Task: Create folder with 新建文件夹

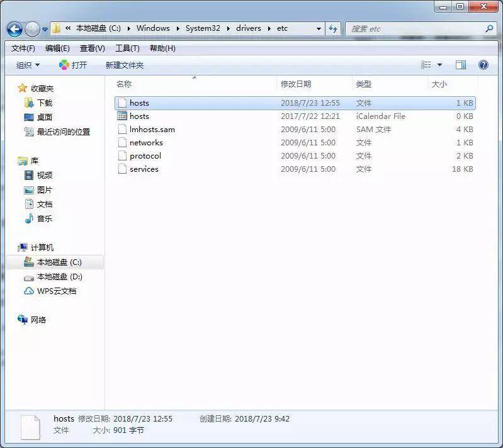Action: click(x=125, y=65)
